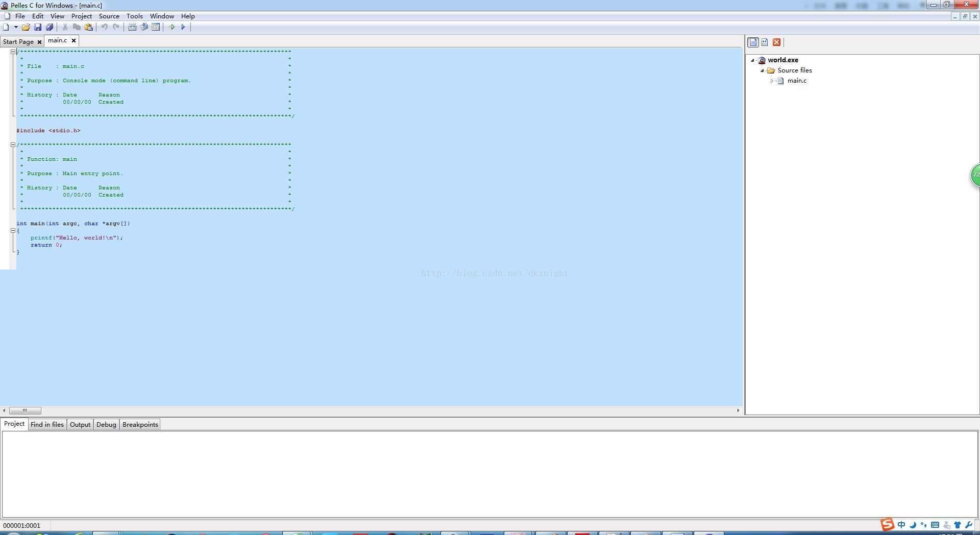Close the Start Page tab

pos(39,42)
